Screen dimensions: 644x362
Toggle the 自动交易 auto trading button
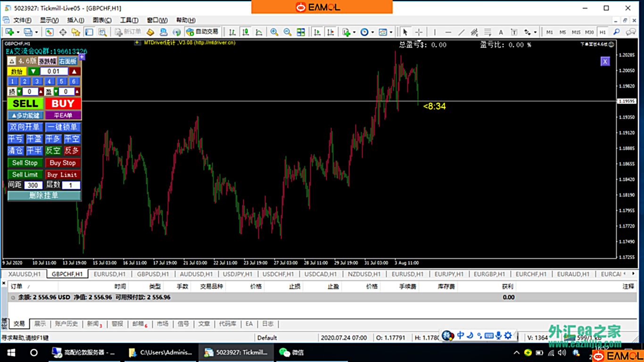[203, 32]
